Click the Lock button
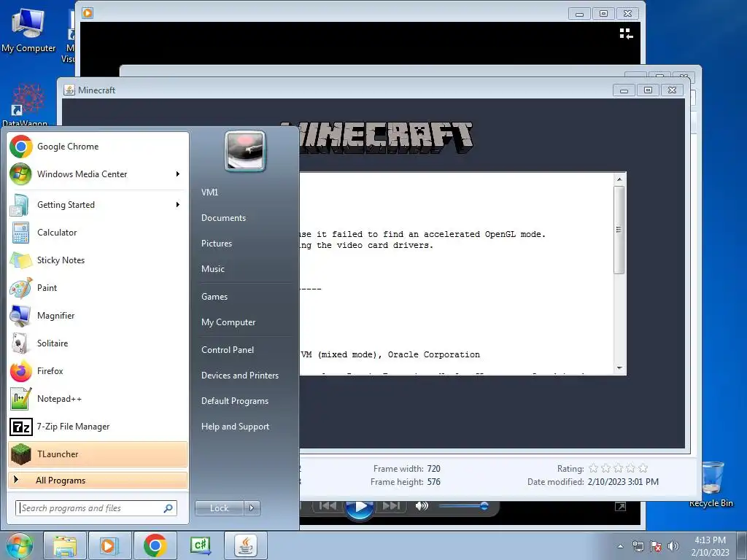Screen dimensions: 747x560 (220, 508)
